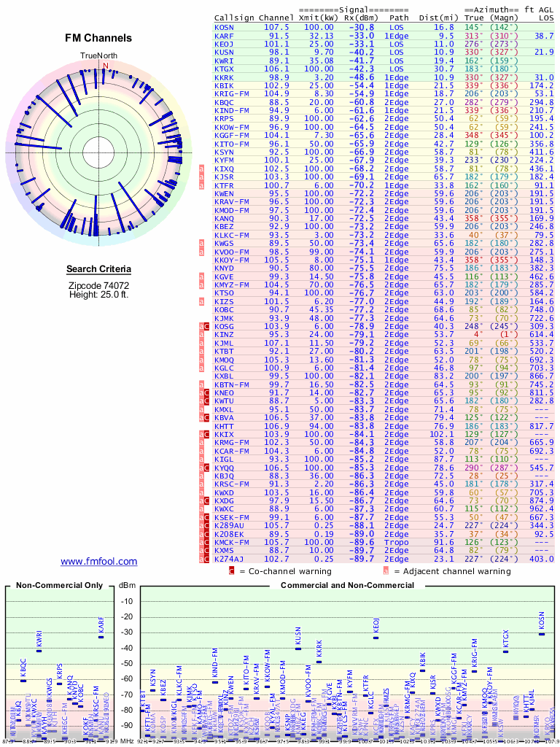The image size is (560, 747).
Task: Click the KEOJ callsign in the table
Action: point(224,44)
